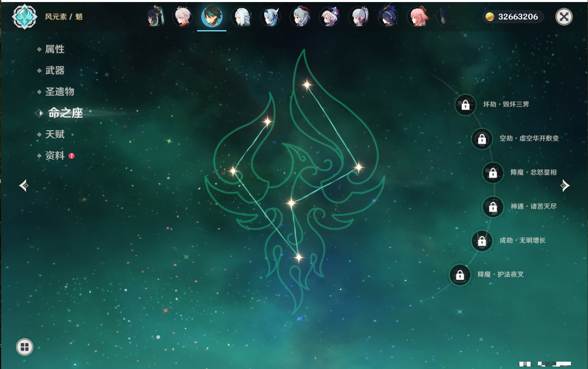Click the Anemo element emblem at top left
Screen dimensions: 588x369
24,17
